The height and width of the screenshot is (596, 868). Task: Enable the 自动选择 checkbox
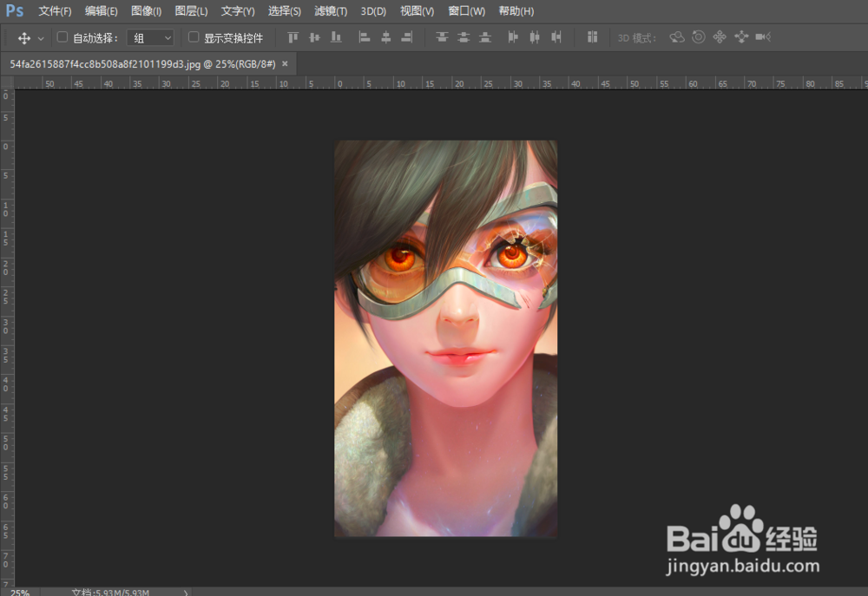point(62,37)
